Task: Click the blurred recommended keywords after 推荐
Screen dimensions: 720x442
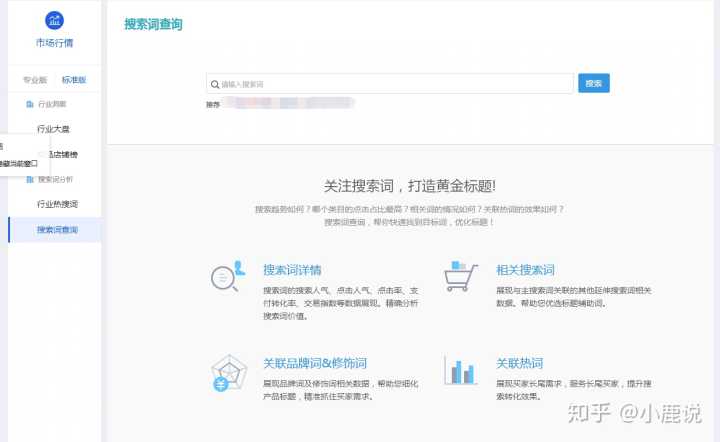Action: (289, 103)
